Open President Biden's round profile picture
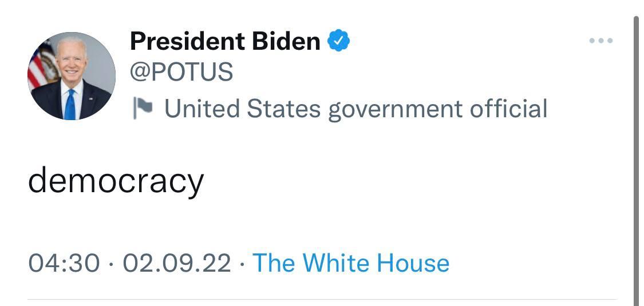The image size is (644, 306). click(x=72, y=76)
